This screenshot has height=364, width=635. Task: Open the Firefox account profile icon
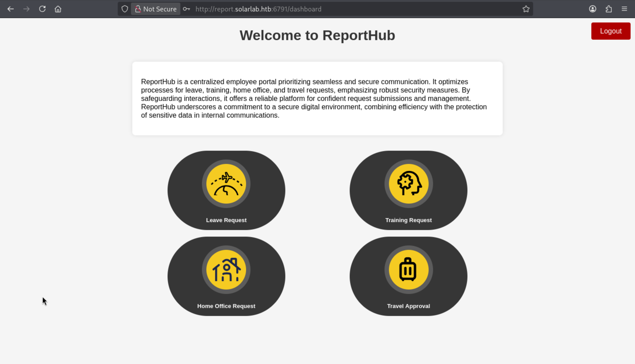tap(592, 9)
